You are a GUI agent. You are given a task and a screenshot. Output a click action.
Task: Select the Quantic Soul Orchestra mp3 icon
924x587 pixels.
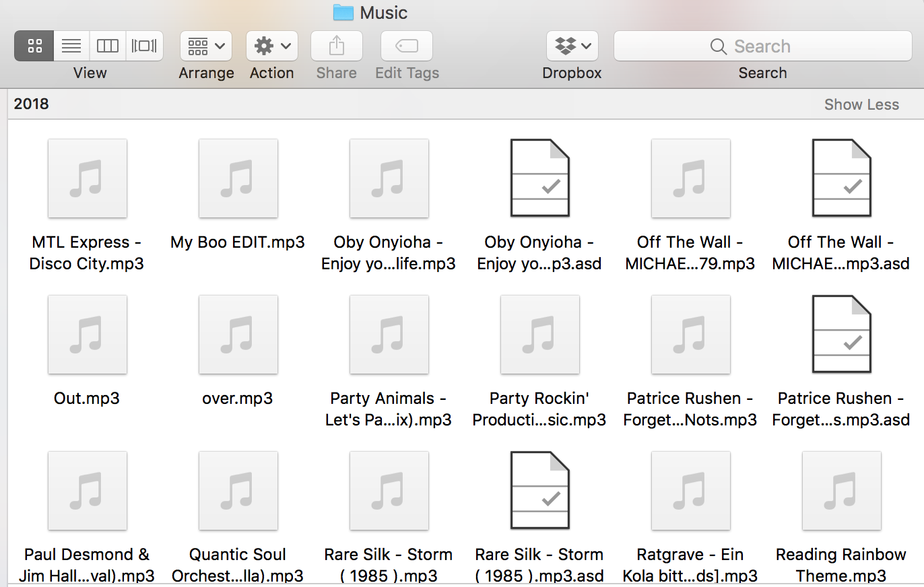[238, 491]
